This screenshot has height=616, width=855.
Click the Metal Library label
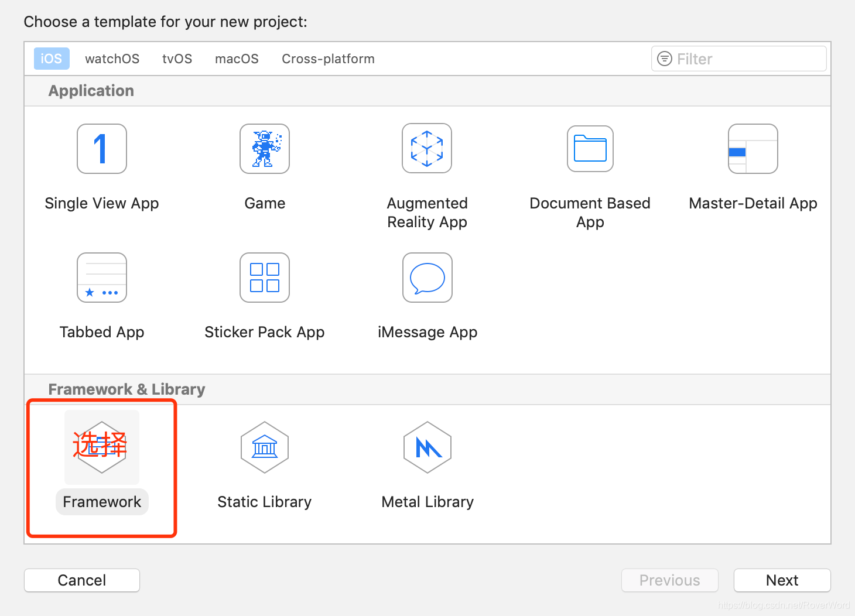coord(427,502)
